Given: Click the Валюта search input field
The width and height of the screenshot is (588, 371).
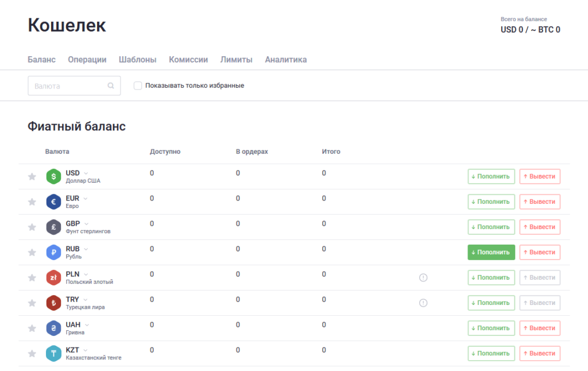Looking at the screenshot, I should (69, 86).
